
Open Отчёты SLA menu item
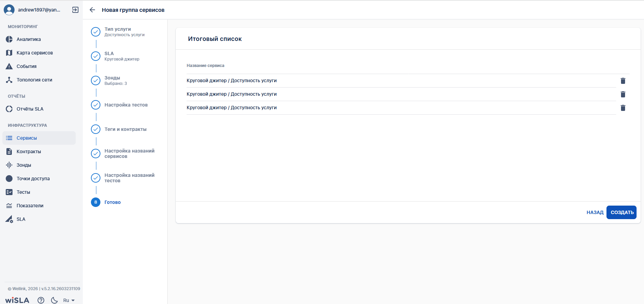point(30,109)
